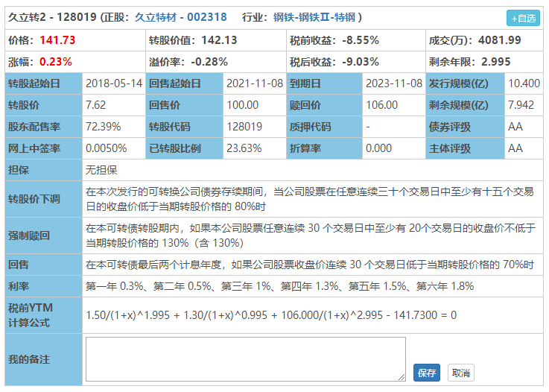Select the price value 141.73

(57, 40)
